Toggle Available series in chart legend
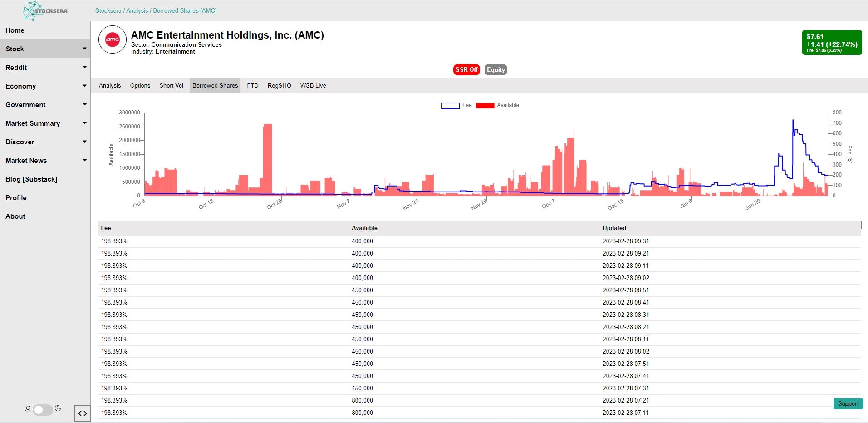Screen dimensions: 868x423 click(x=498, y=105)
